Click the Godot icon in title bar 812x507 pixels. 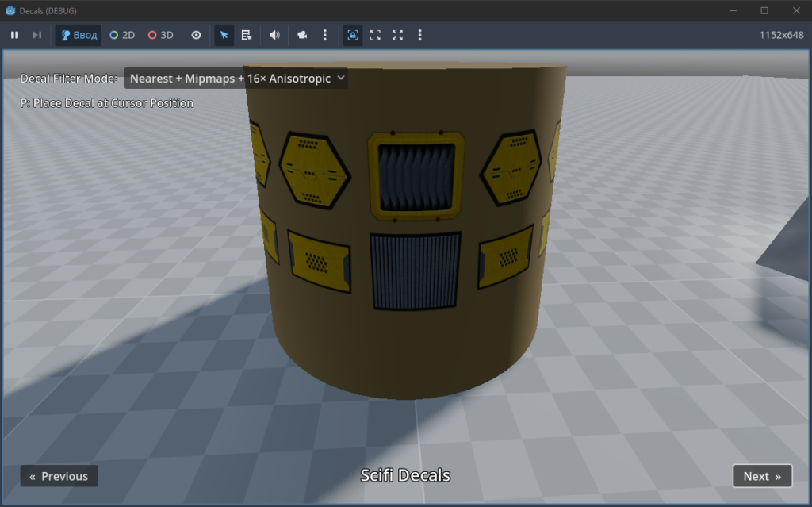(x=10, y=11)
